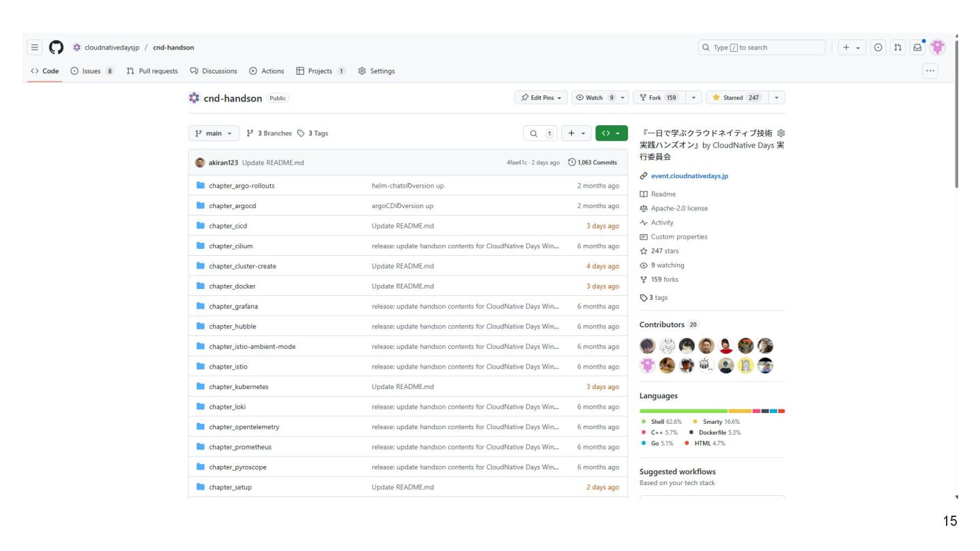980x551 pixels.
Task: Expand the main branch selector dropdown
Action: click(x=214, y=133)
